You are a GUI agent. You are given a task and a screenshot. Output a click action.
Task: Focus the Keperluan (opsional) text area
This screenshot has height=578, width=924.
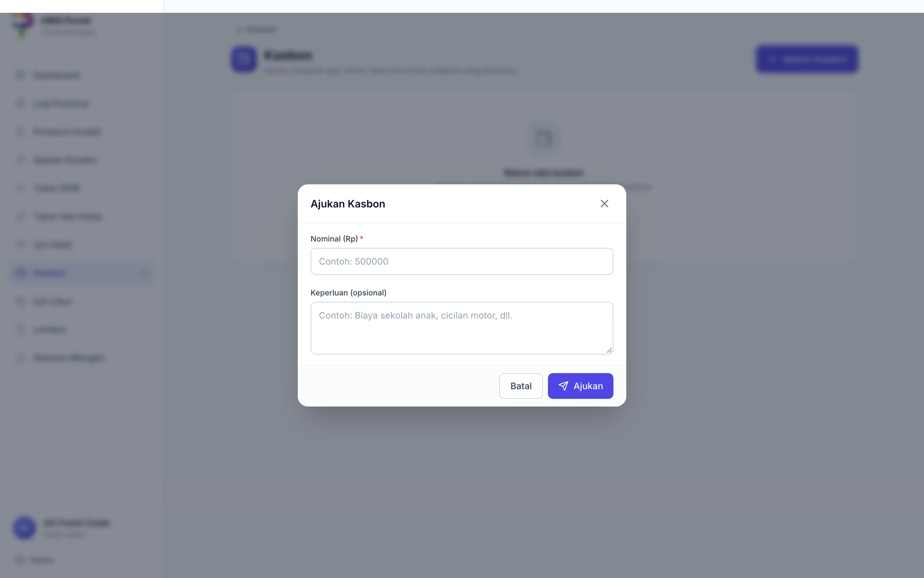coord(462,328)
